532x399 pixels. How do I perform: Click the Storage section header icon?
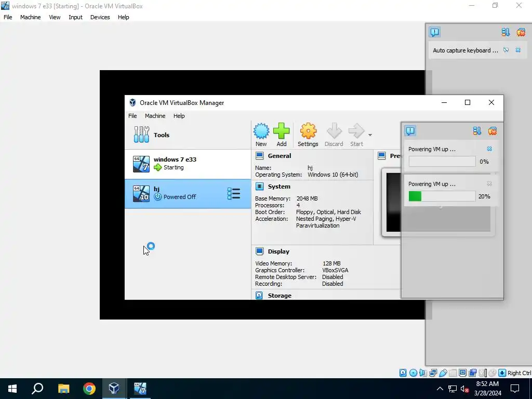259,295
